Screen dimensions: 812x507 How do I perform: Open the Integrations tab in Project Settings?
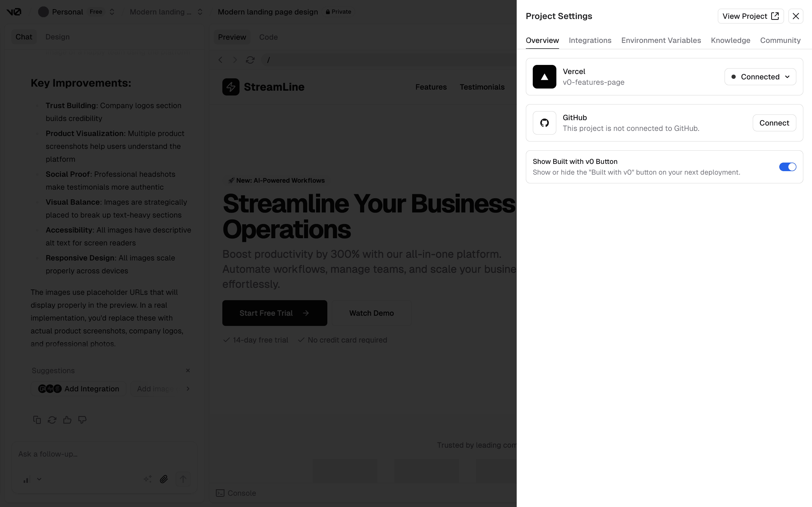tap(590, 40)
